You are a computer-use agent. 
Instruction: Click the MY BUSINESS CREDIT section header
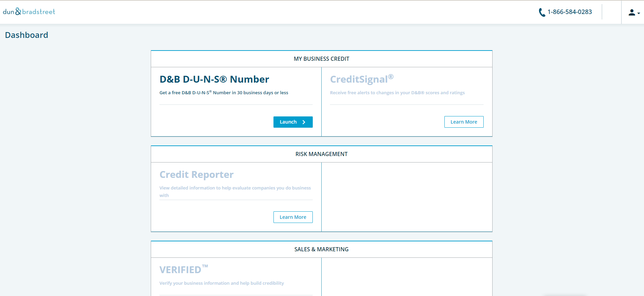[322, 59]
